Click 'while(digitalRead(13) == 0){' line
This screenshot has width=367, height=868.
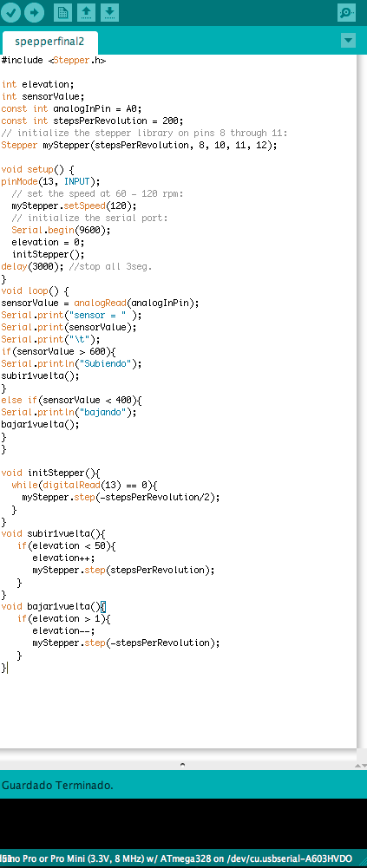coord(85,486)
